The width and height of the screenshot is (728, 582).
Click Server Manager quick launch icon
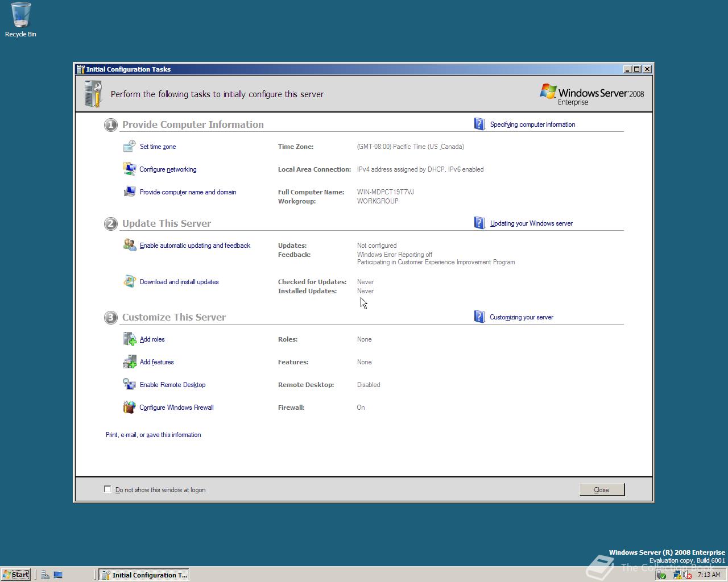[45, 575]
